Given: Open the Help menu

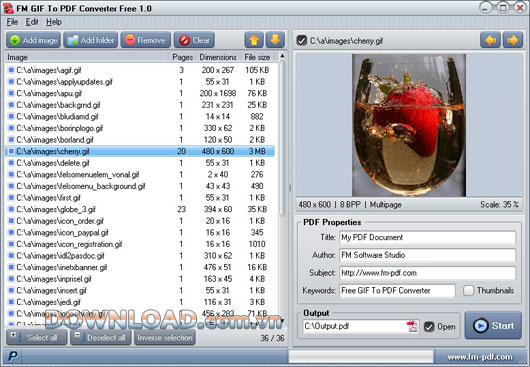Looking at the screenshot, I should click(x=54, y=22).
